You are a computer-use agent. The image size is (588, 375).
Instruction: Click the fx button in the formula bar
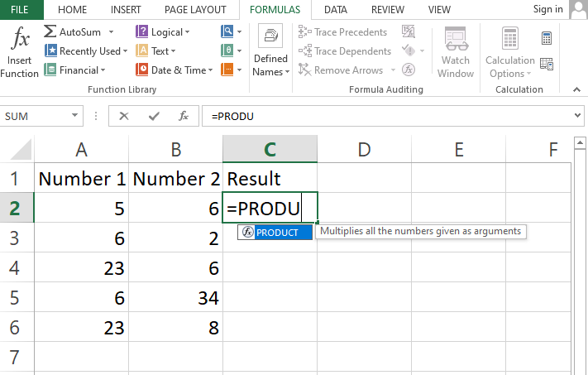(x=184, y=117)
